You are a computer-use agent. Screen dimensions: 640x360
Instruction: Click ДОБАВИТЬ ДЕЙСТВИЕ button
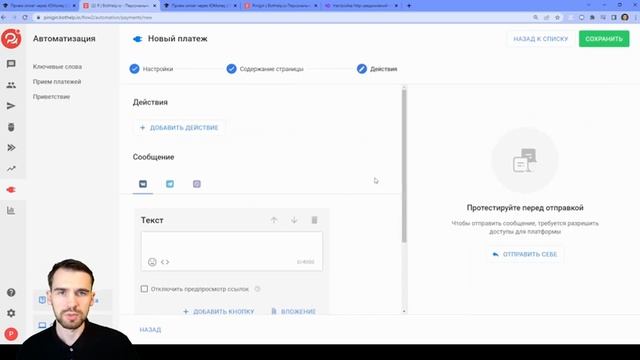(179, 128)
